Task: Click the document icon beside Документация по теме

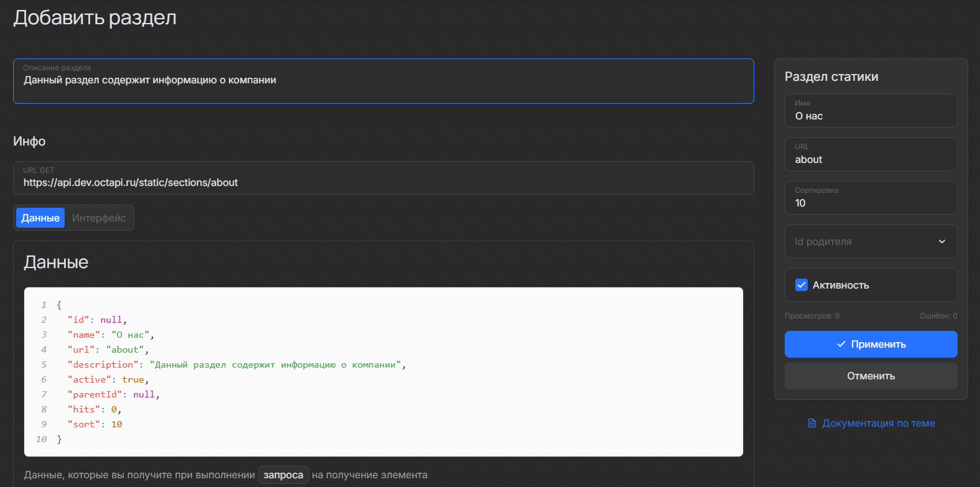Action: [811, 424]
